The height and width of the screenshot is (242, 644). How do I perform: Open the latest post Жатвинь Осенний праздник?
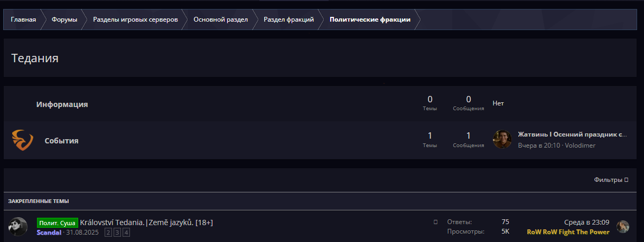coord(572,134)
